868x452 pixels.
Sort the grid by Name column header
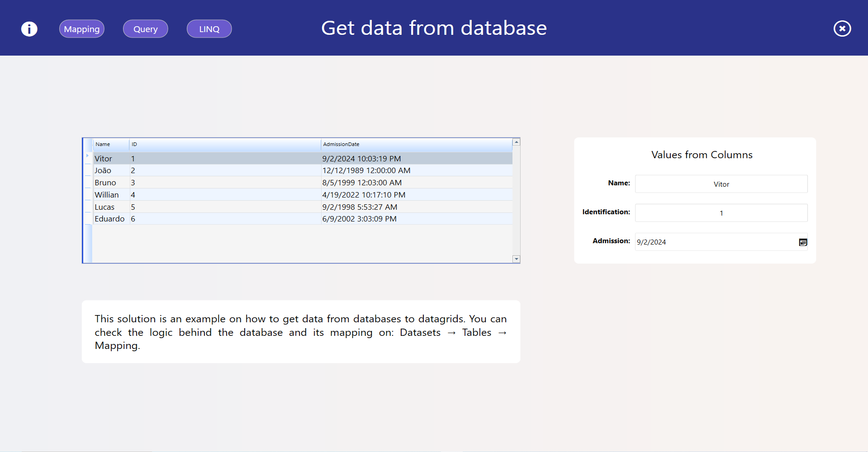(111, 145)
